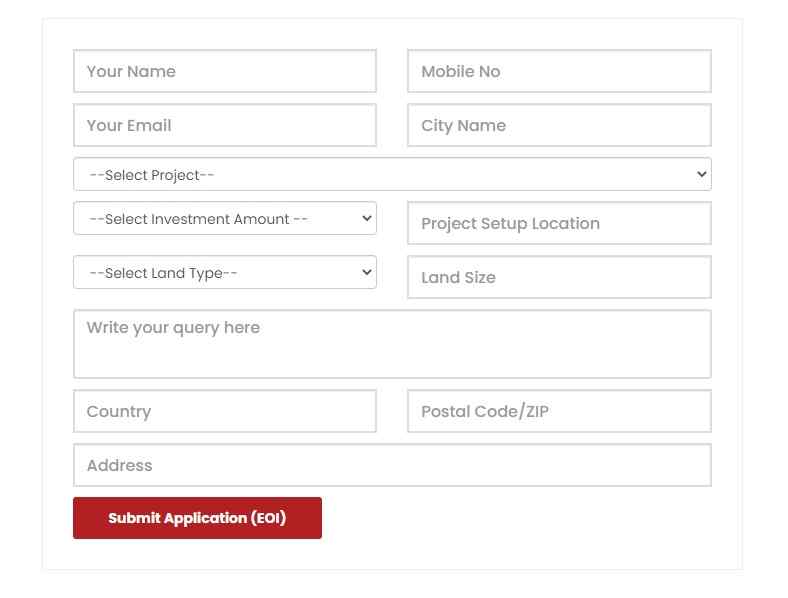Click the 'Write your query here' textarea
Viewport: 788px width, 598px height.
(x=392, y=344)
